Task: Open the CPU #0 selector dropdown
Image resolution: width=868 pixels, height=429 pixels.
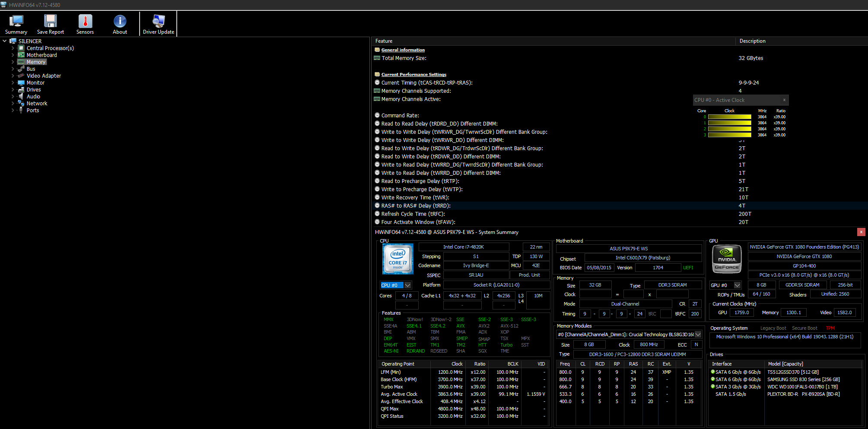Action: pos(407,285)
